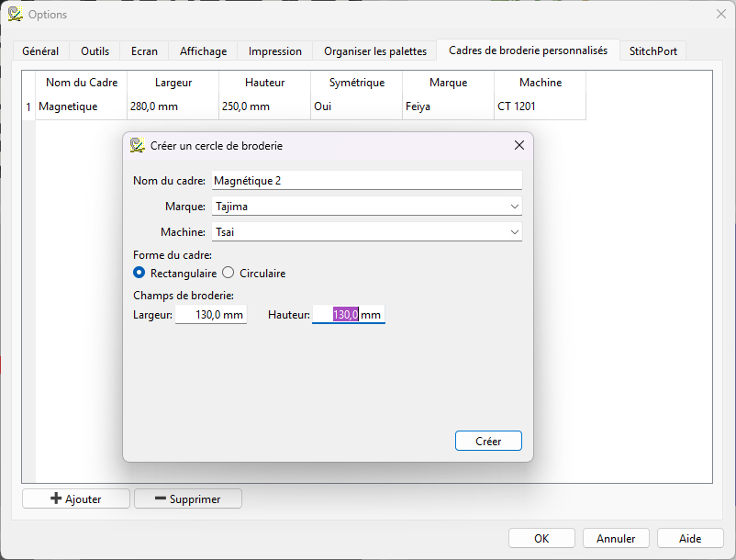This screenshot has width=736, height=560.
Task: Close the Créer un cercle de broderie dialog
Action: tap(519, 145)
